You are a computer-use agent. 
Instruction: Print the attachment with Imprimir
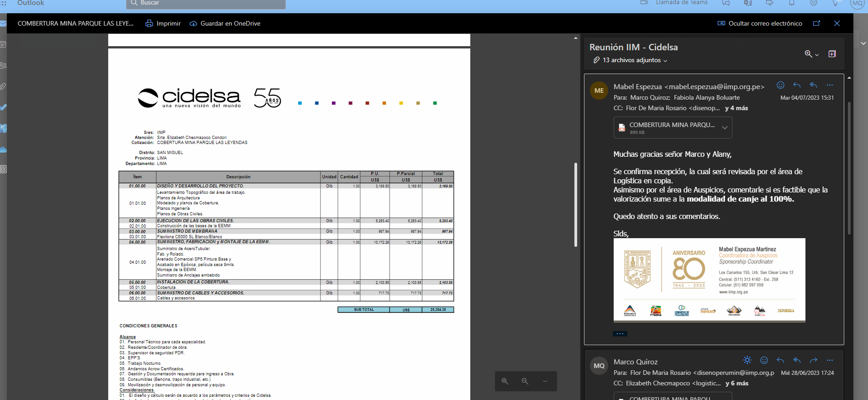pyautogui.click(x=163, y=23)
